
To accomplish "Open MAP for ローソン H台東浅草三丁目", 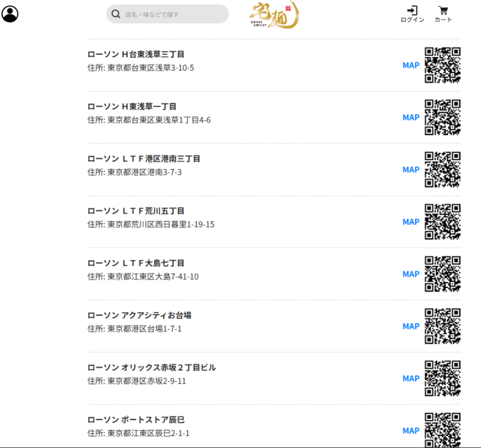I will [411, 65].
